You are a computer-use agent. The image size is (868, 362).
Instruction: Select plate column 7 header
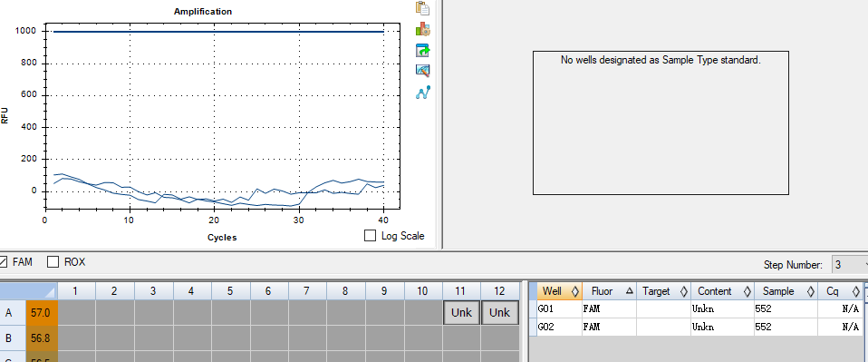[x=307, y=291]
